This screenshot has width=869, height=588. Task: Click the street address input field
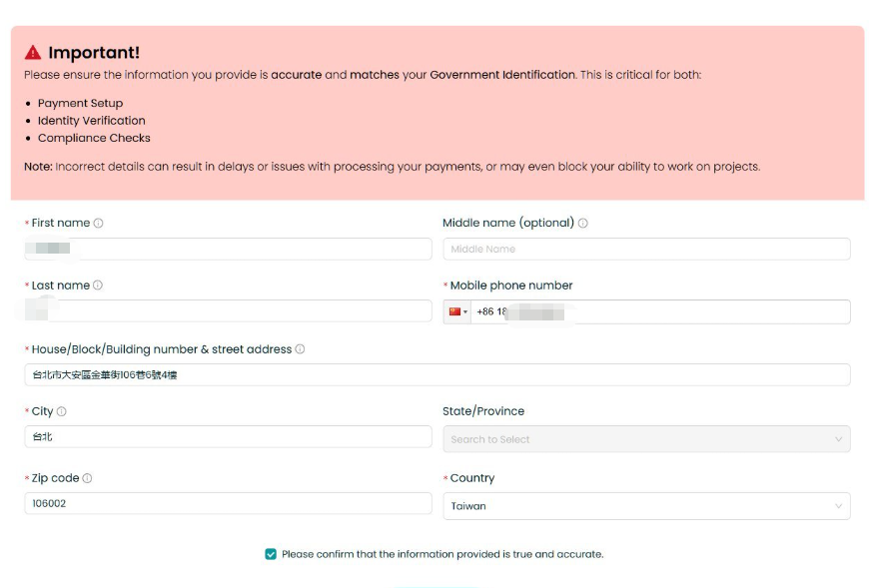point(437,374)
